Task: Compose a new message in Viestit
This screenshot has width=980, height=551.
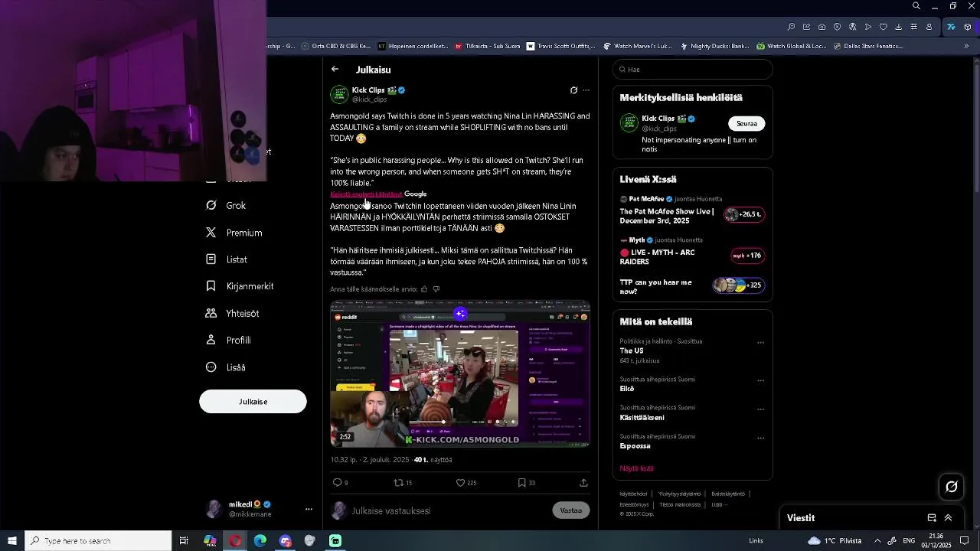Action: [x=932, y=518]
